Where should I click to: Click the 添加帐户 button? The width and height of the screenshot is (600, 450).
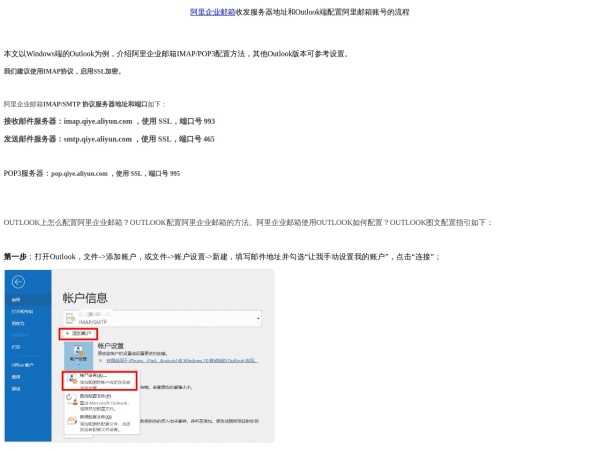[78, 334]
